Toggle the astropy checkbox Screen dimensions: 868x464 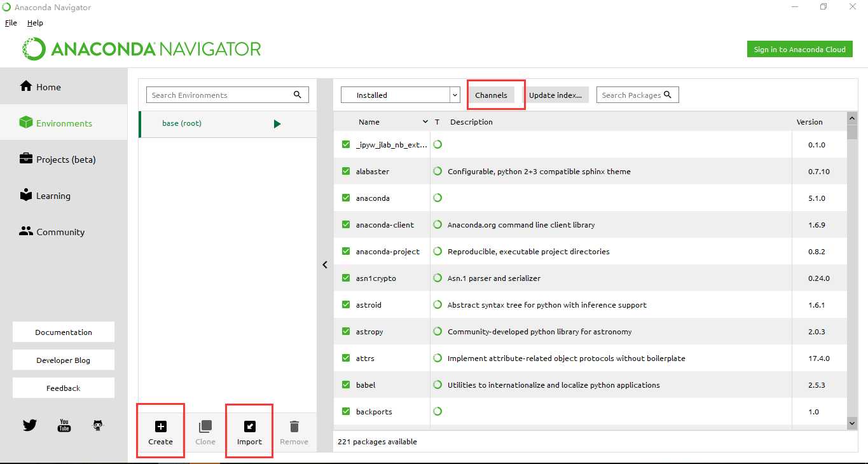pos(346,331)
